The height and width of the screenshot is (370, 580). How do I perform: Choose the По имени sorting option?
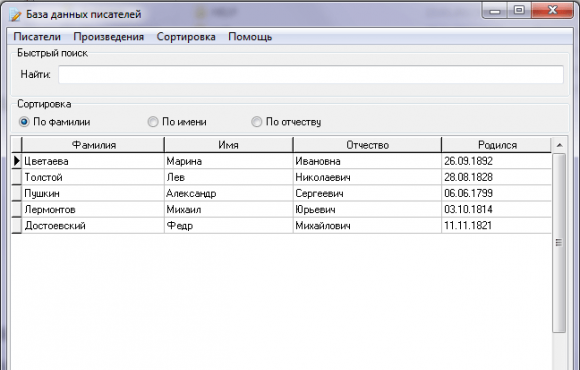point(153,122)
